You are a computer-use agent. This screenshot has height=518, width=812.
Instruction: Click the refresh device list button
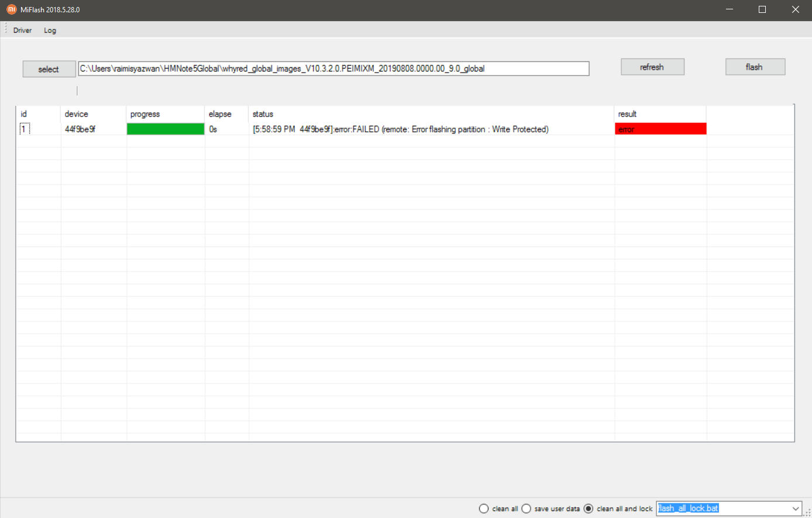652,67
